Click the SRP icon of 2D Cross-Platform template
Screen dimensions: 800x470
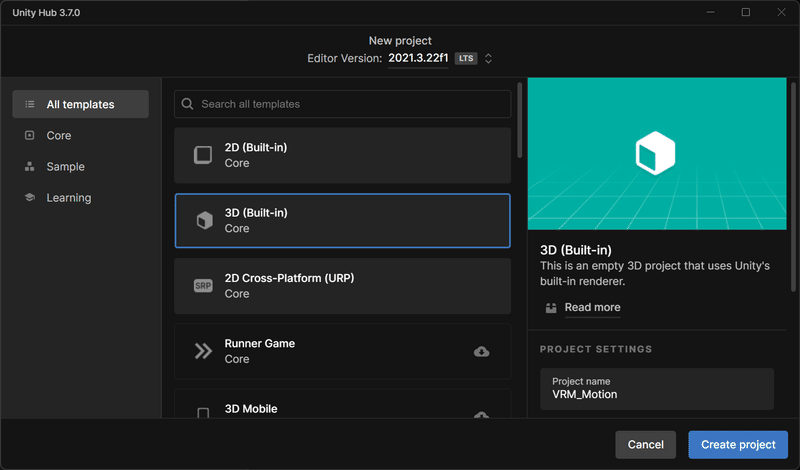coord(203,286)
